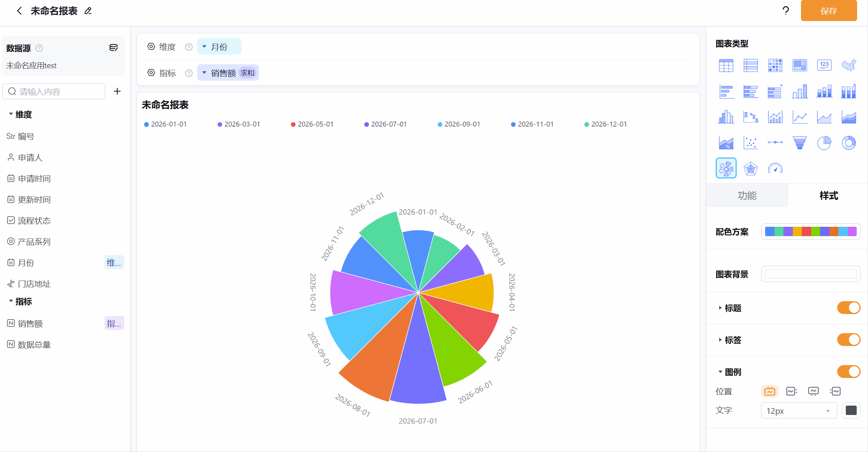Place the legend on the right side

click(792, 391)
